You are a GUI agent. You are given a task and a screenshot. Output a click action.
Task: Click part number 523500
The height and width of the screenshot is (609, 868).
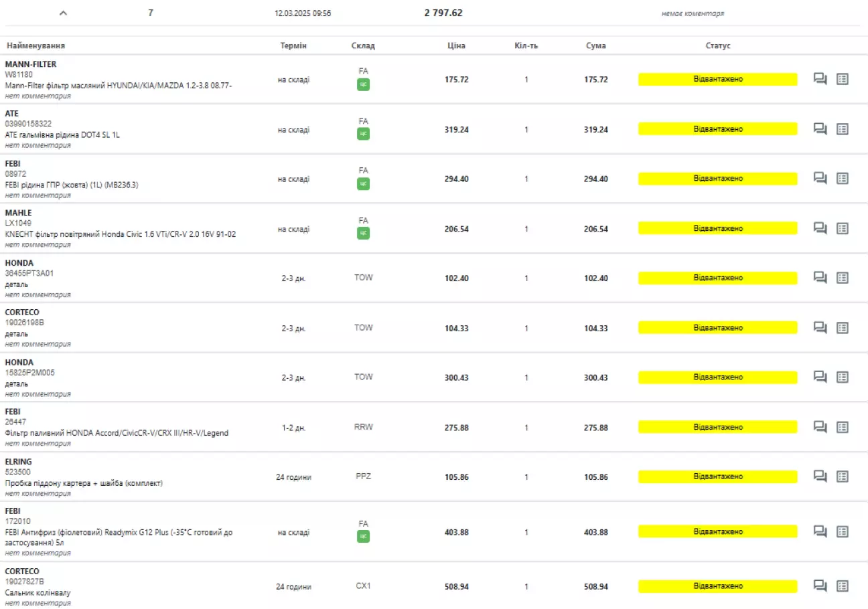coord(16,472)
